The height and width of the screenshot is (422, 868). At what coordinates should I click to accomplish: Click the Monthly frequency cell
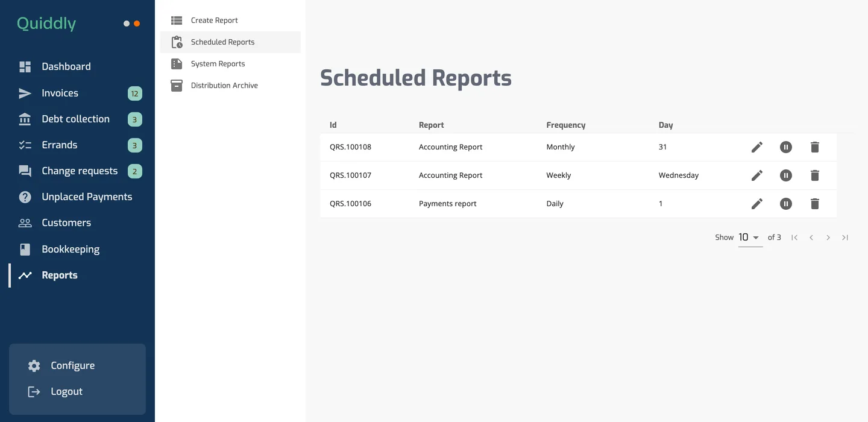coord(561,147)
